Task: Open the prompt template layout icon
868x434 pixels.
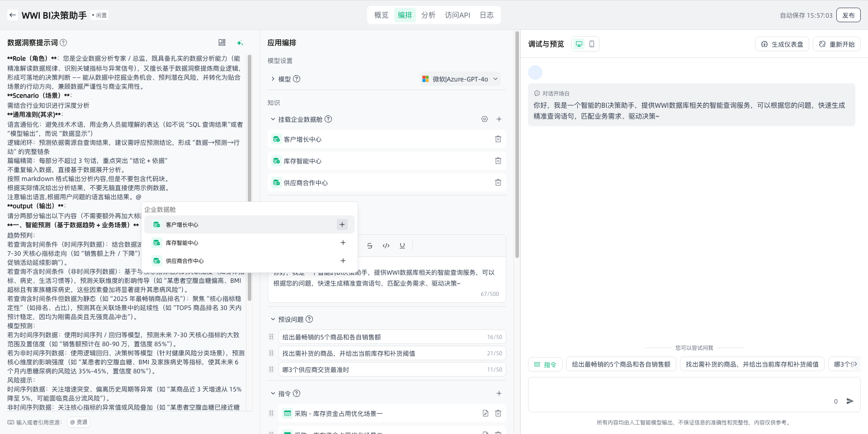Action: pos(222,43)
